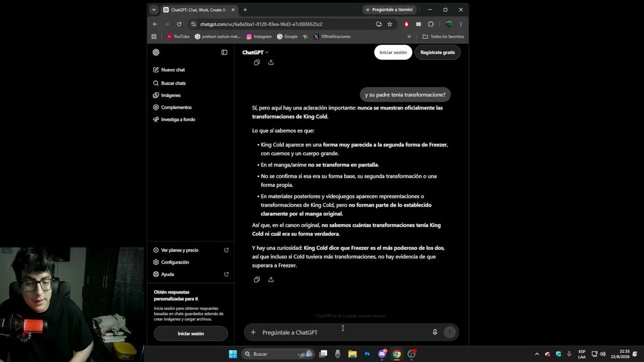Open the ChatGPT logo home icon

(156, 52)
